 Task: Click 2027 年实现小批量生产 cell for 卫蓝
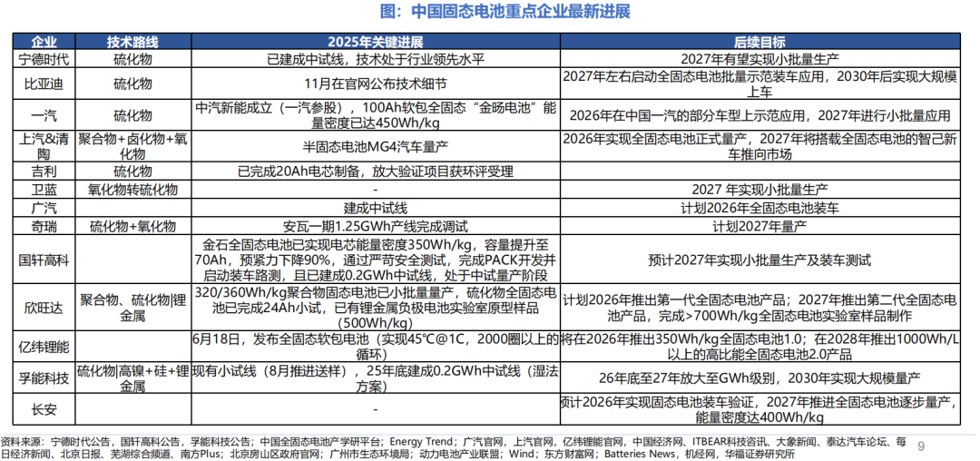coord(759,190)
